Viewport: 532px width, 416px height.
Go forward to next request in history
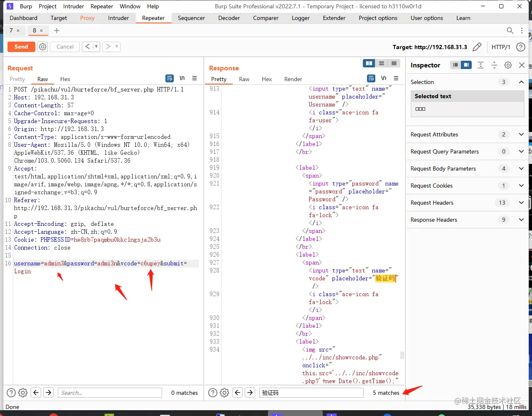108,47
